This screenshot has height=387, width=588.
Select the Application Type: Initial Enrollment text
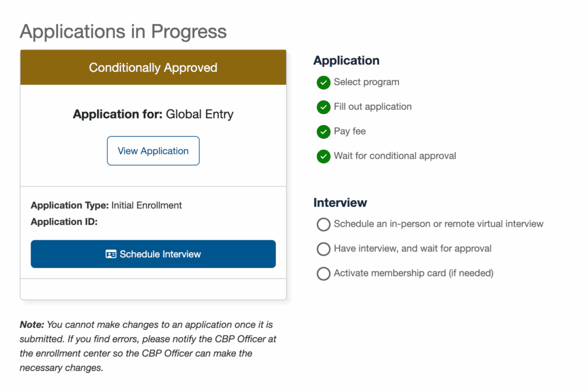[106, 205]
